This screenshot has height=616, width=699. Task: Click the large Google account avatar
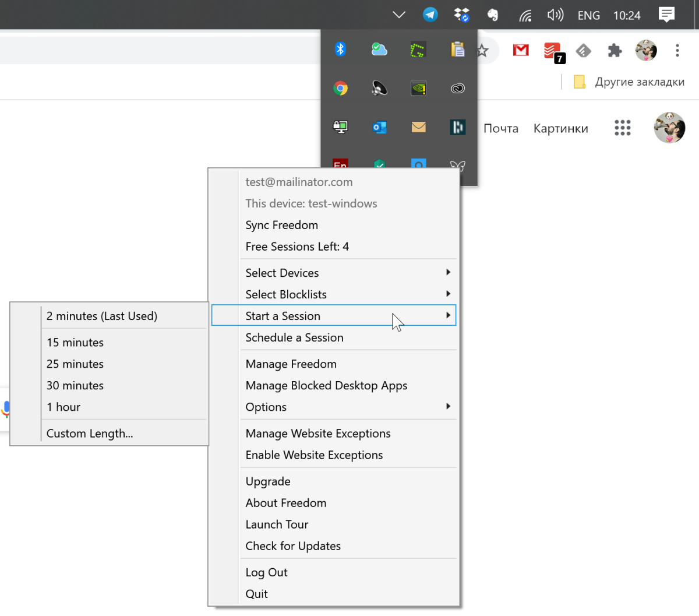(x=669, y=128)
